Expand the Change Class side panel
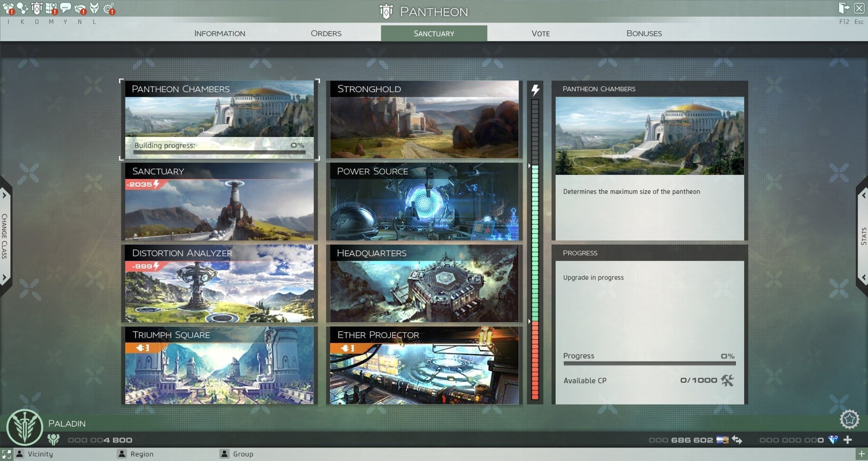 [x=5, y=236]
